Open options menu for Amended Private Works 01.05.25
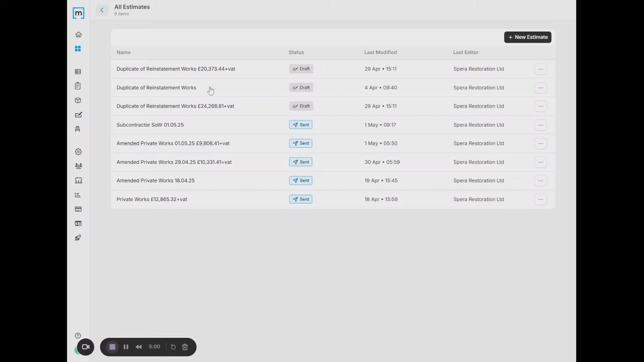 [540, 144]
